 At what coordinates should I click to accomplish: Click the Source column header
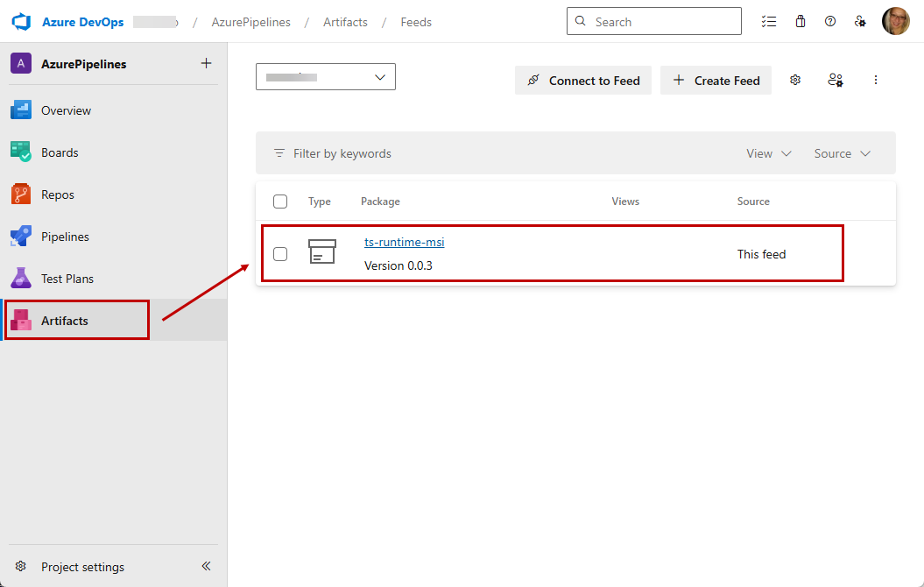(753, 201)
